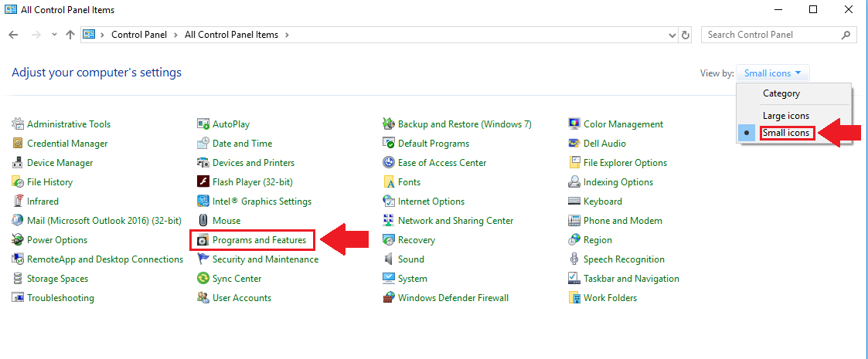Click the Devices and Printers icon
This screenshot has width=868, height=359.
coord(203,163)
